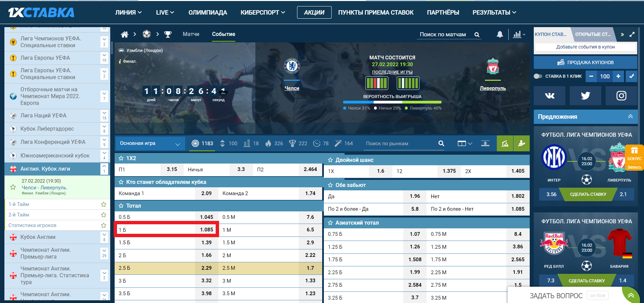Favorite the Двойной шанс market star
Image resolution: width=644 pixels, height=303 pixels.
(330, 160)
